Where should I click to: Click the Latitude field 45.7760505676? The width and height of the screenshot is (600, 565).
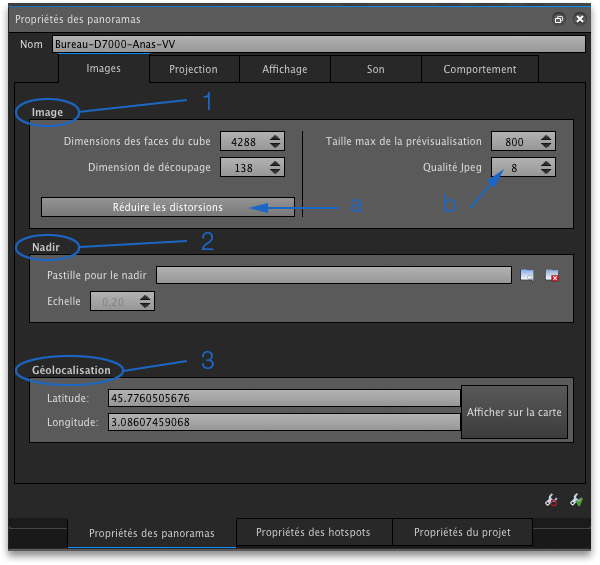[x=284, y=398]
